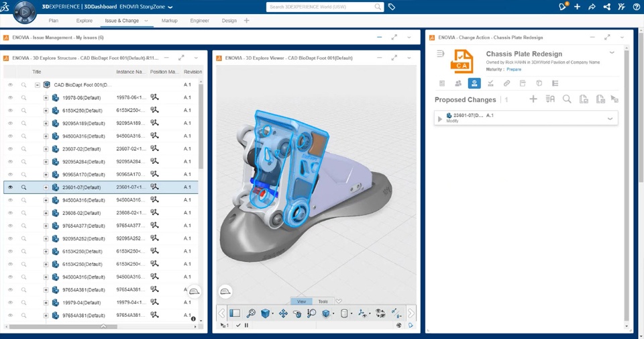Switch to the Explore tab
This screenshot has height=339, width=644.
pyautogui.click(x=85, y=21)
